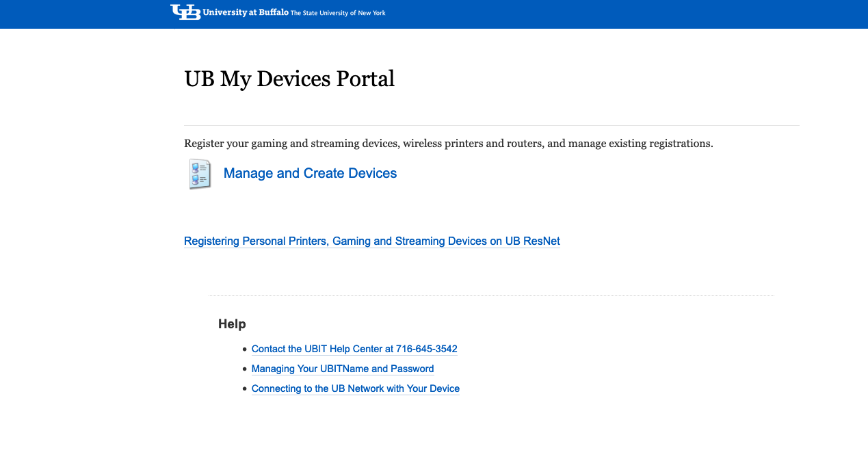Open Registering Personal Printers, Gaming and Streaming link
Screen dimensions: 868x450
(x=371, y=241)
